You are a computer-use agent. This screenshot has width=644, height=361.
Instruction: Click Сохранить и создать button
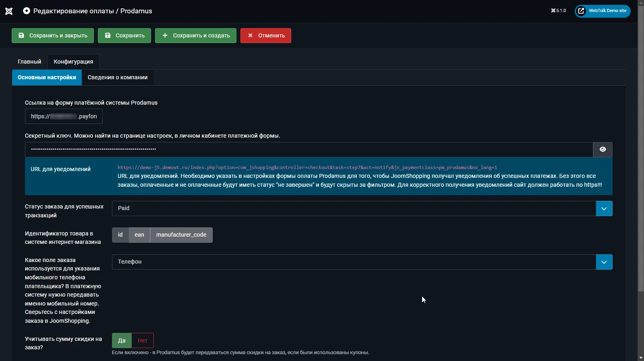pos(196,35)
